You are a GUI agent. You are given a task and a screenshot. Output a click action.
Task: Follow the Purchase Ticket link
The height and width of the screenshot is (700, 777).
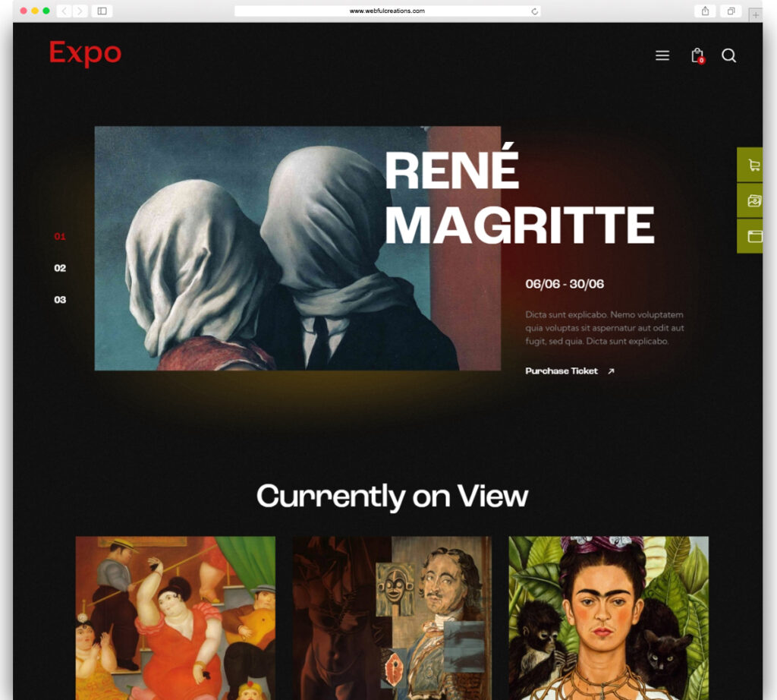(x=562, y=371)
